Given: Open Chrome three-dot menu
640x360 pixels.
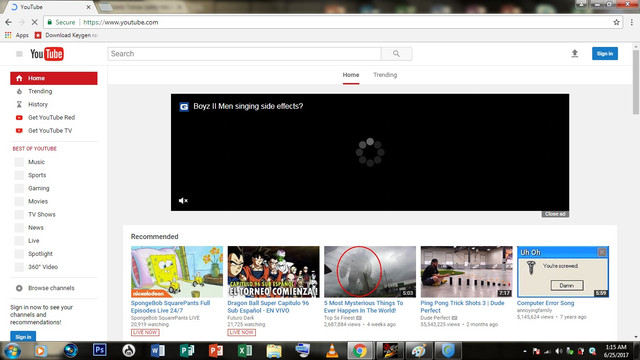Looking at the screenshot, I should (x=631, y=22).
